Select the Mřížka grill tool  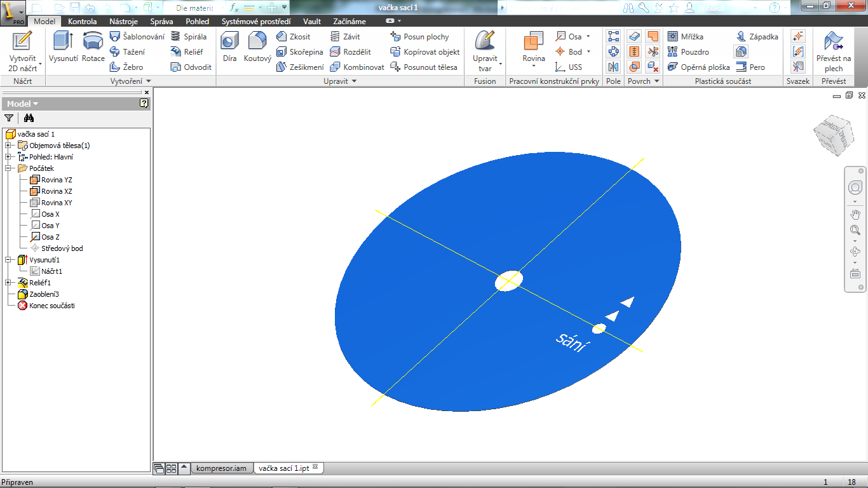pyautogui.click(x=685, y=37)
